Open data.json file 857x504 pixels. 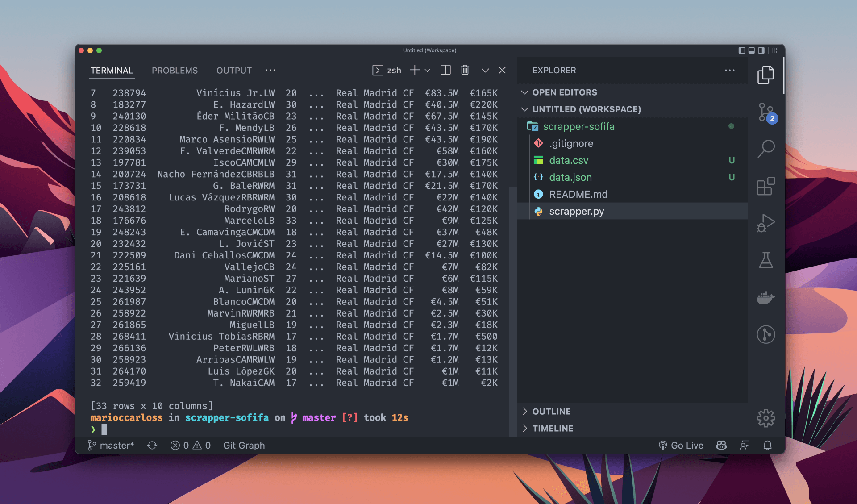(632, 177)
